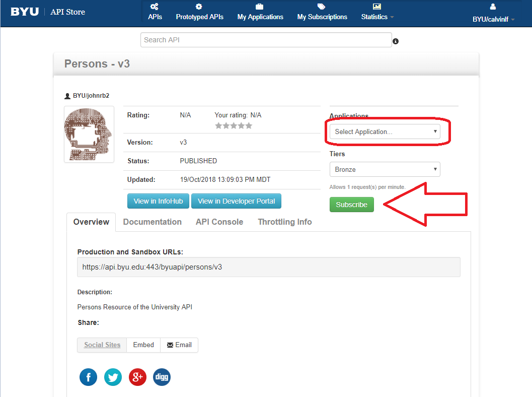532x397 pixels.
Task: Click the envelope icon on Email button
Action: tap(170, 345)
